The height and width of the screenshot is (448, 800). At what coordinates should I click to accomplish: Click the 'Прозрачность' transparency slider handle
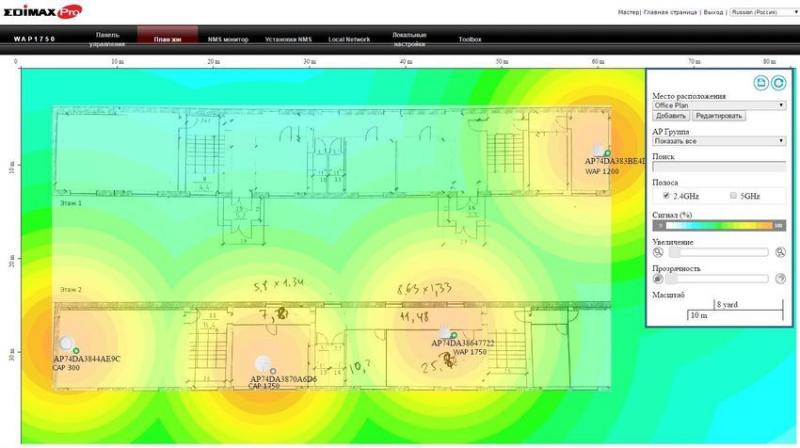[x=671, y=279]
